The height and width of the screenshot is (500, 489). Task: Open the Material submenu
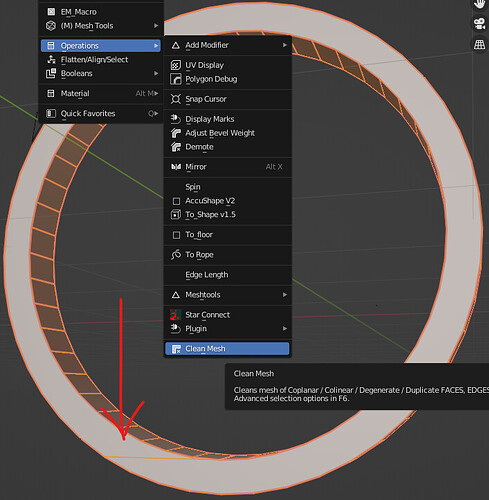(x=101, y=93)
